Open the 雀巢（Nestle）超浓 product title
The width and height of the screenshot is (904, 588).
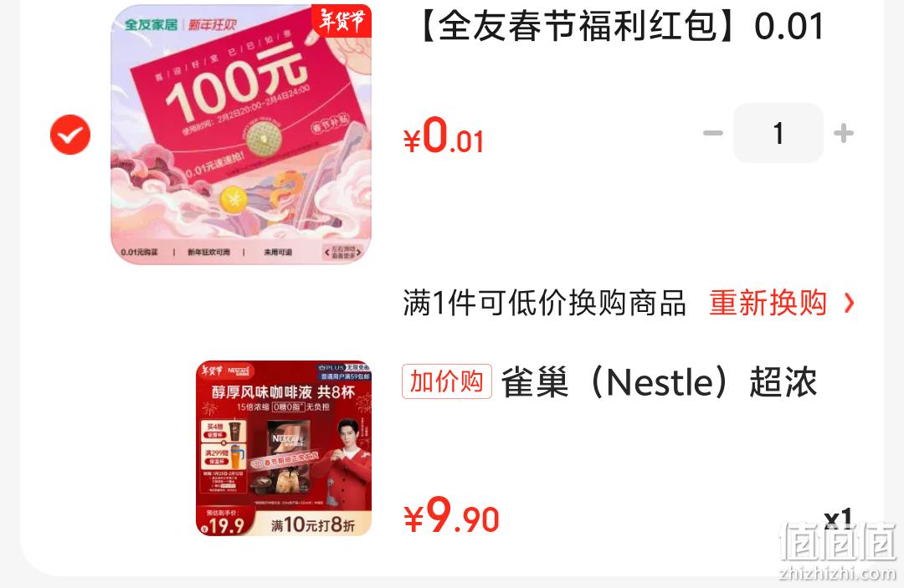click(x=659, y=382)
